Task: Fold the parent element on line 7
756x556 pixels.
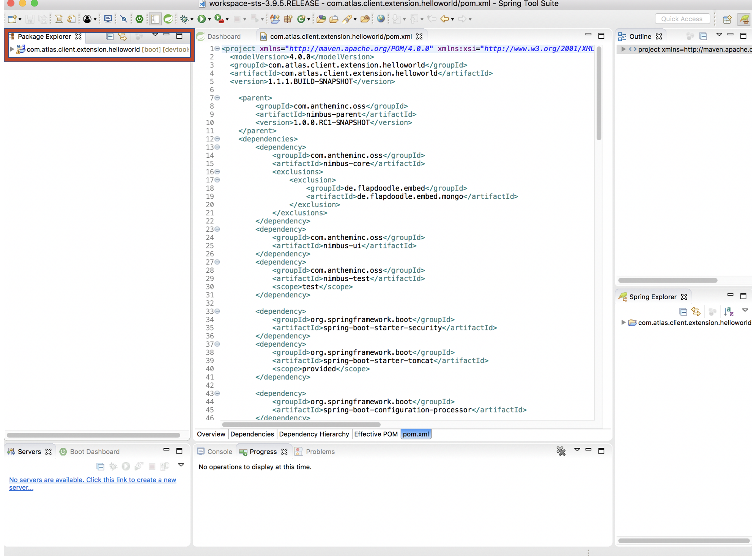Action: (217, 98)
